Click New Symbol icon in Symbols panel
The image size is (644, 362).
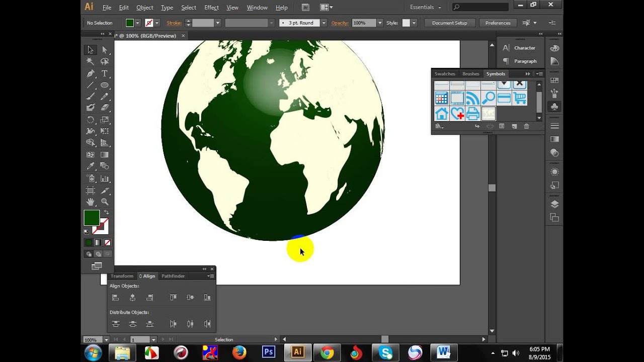pyautogui.click(x=514, y=126)
